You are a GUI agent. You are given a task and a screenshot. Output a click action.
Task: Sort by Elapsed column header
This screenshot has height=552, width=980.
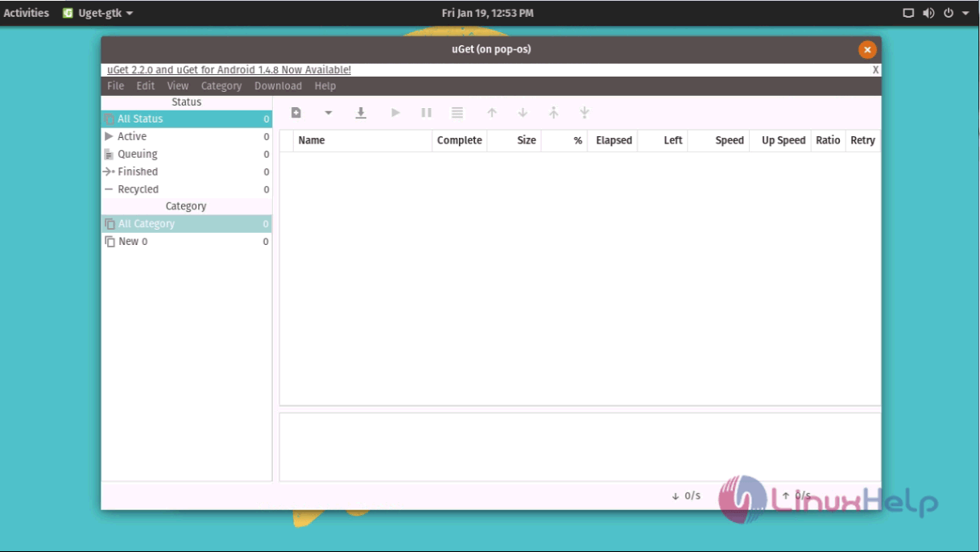pos(613,140)
